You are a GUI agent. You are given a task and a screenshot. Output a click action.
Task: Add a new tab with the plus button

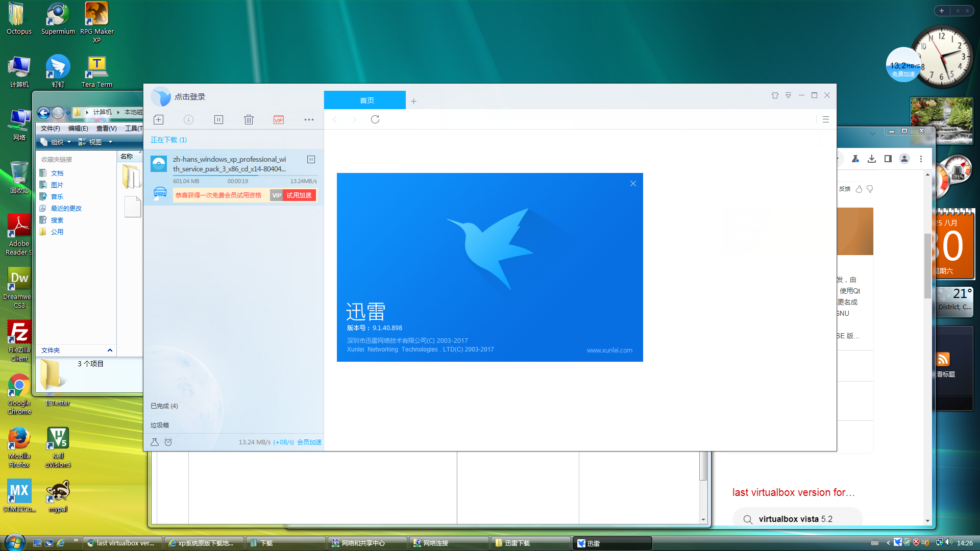pos(413,101)
